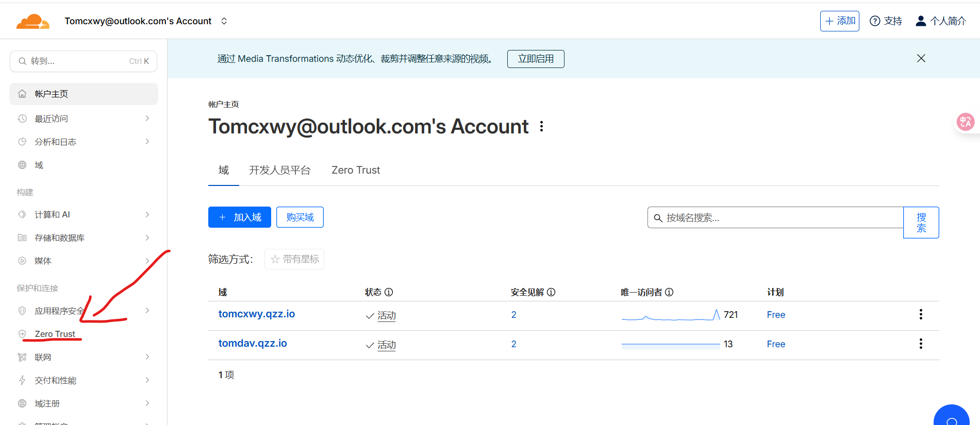
Task: Click 活动 status for tomdav.qzz.io
Action: click(x=386, y=345)
